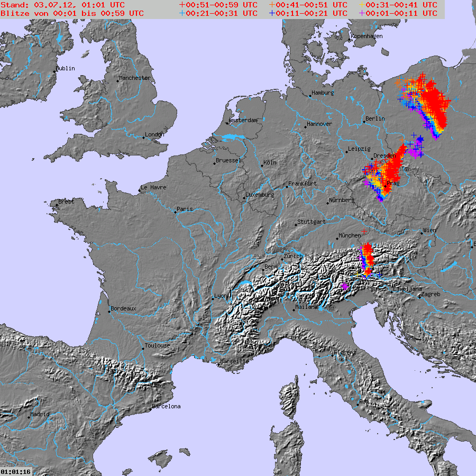Click the Wien city label
476x476 pixels.
tap(429, 231)
